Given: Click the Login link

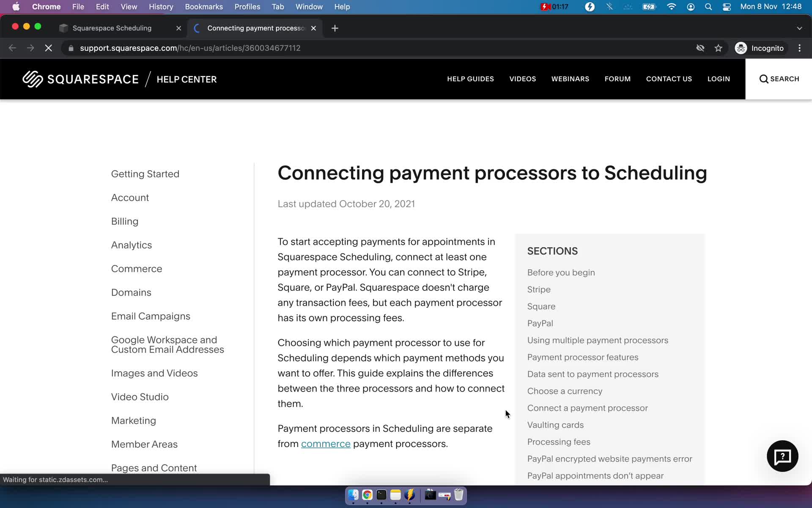Looking at the screenshot, I should (719, 79).
